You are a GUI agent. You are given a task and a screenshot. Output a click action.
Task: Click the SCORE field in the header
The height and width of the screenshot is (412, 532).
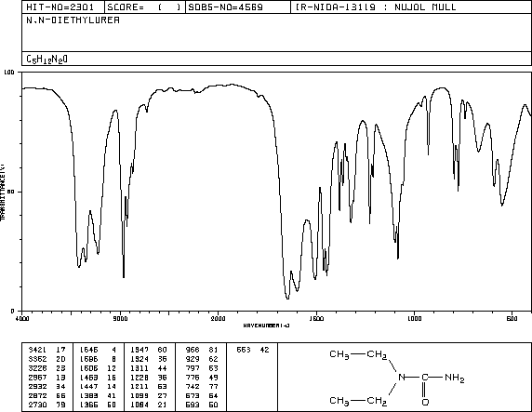(x=144, y=7)
